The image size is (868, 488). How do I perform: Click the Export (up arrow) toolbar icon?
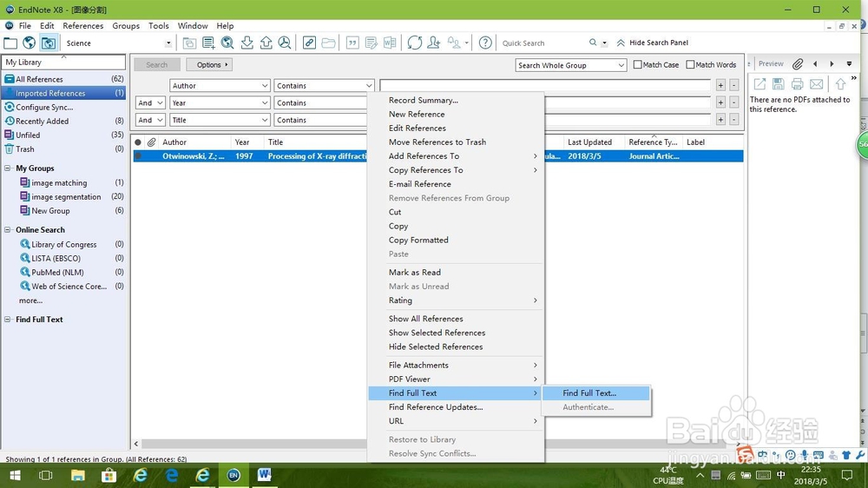pyautogui.click(x=266, y=43)
